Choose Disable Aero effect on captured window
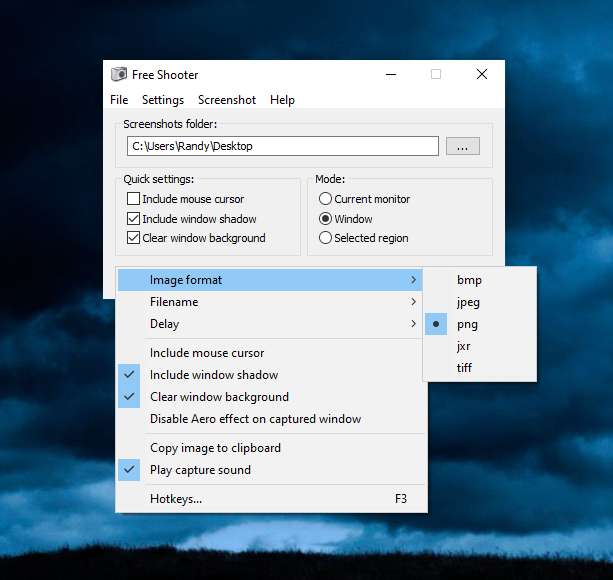 270,419
